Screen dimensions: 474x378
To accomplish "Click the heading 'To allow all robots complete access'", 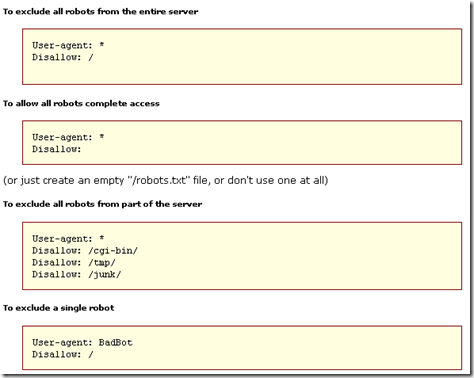I will pos(81,104).
